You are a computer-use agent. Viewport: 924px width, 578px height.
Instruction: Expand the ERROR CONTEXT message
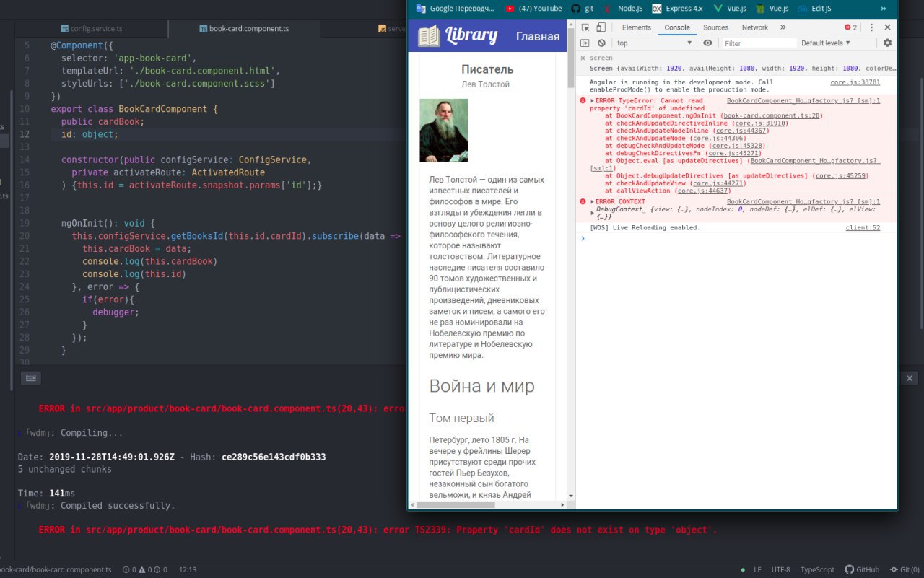[x=593, y=201]
